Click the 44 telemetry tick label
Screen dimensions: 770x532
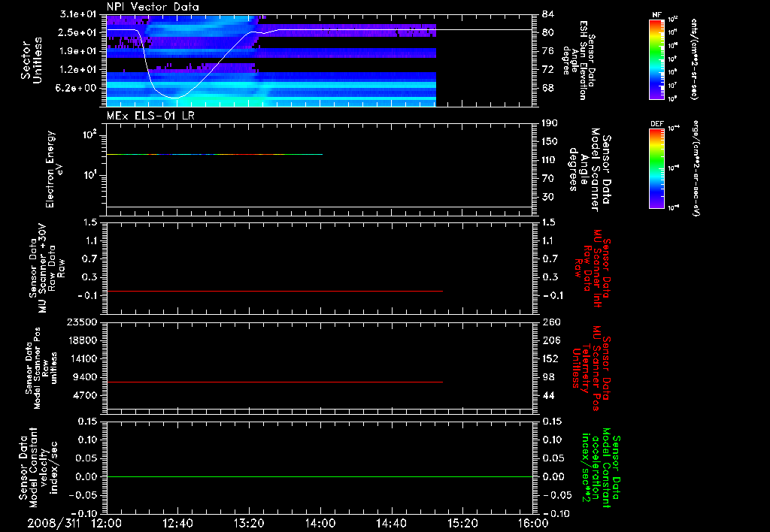(548, 395)
